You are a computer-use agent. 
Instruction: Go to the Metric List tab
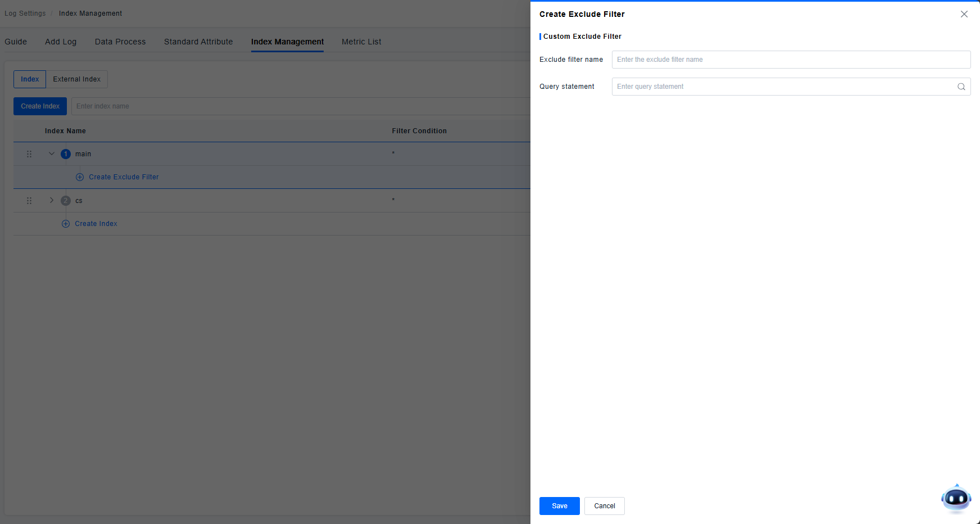361,42
